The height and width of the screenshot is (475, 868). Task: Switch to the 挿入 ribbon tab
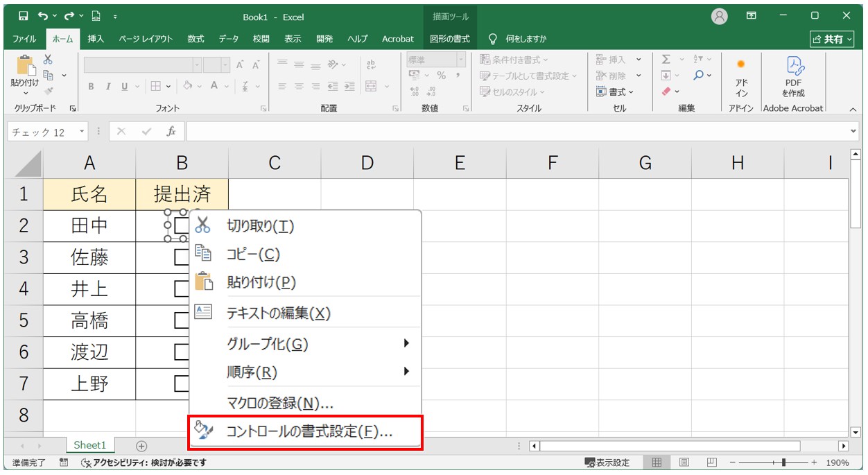[96, 39]
